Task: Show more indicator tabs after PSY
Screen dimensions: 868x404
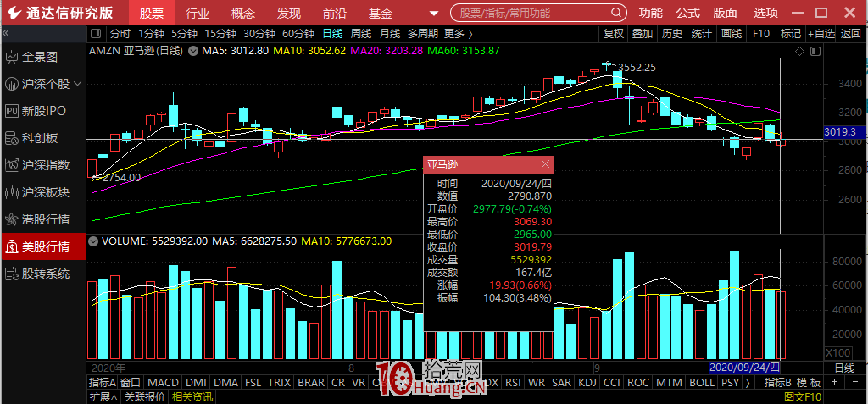Action: pos(748,383)
